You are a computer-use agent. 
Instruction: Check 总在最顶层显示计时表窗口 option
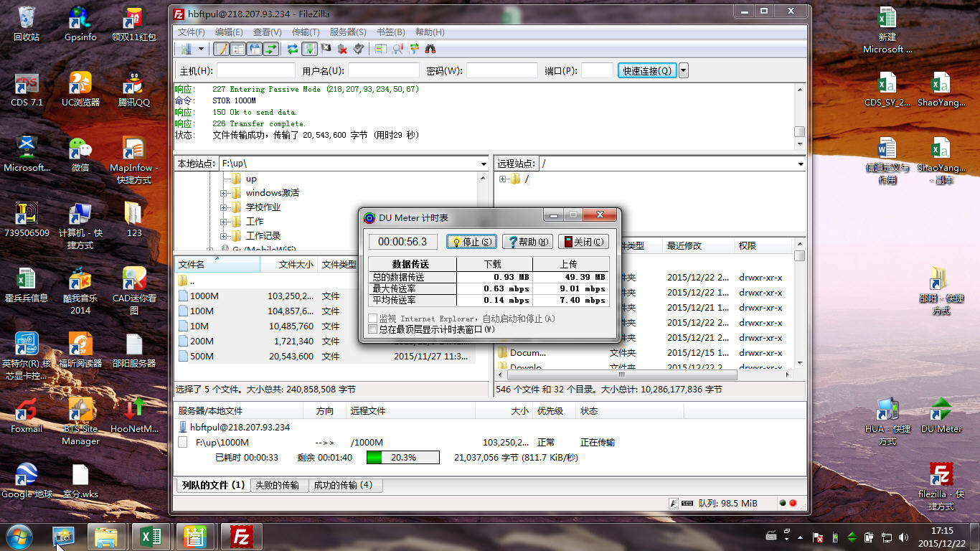click(x=372, y=329)
